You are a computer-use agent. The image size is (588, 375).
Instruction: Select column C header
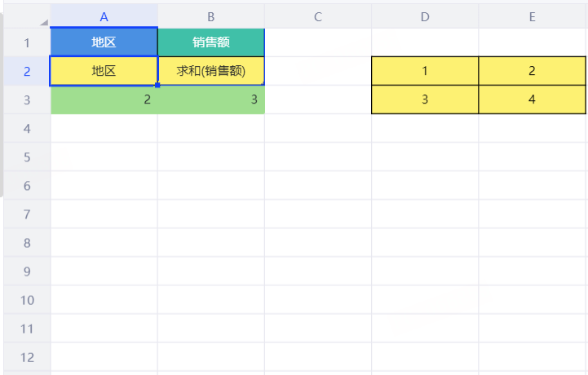point(317,16)
